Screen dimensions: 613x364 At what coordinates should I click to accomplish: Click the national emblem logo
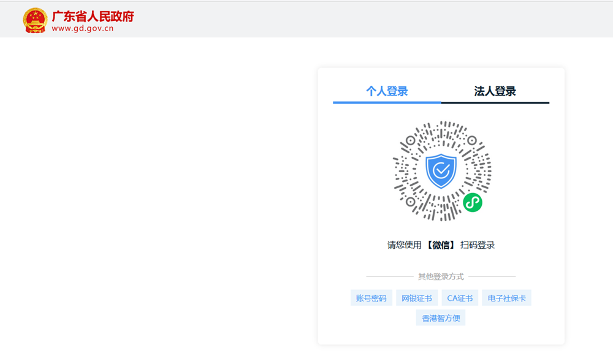tap(35, 20)
